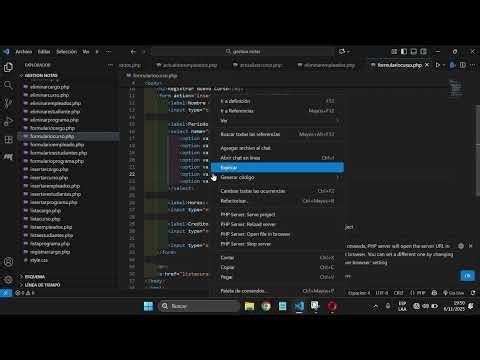480x360 pixels.
Task: Run the file with the play button
Action: 438,65
